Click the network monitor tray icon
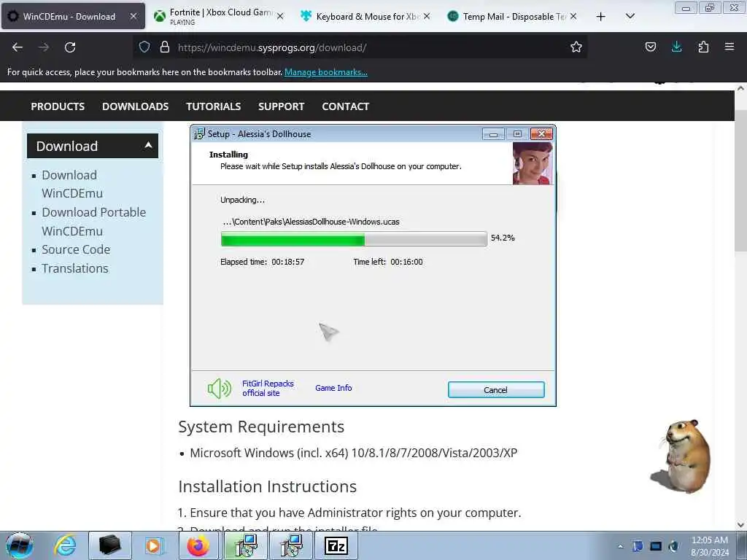This screenshot has width=747, height=560. tap(656, 546)
